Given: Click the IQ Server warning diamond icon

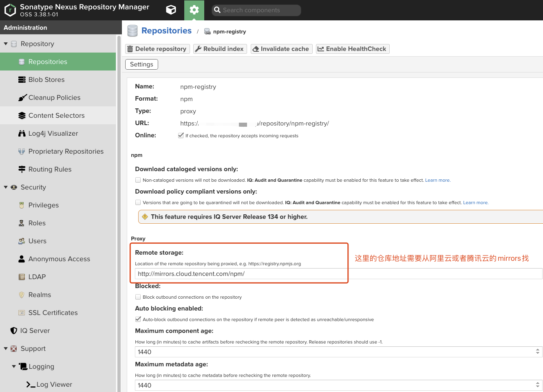Looking at the screenshot, I should point(145,217).
